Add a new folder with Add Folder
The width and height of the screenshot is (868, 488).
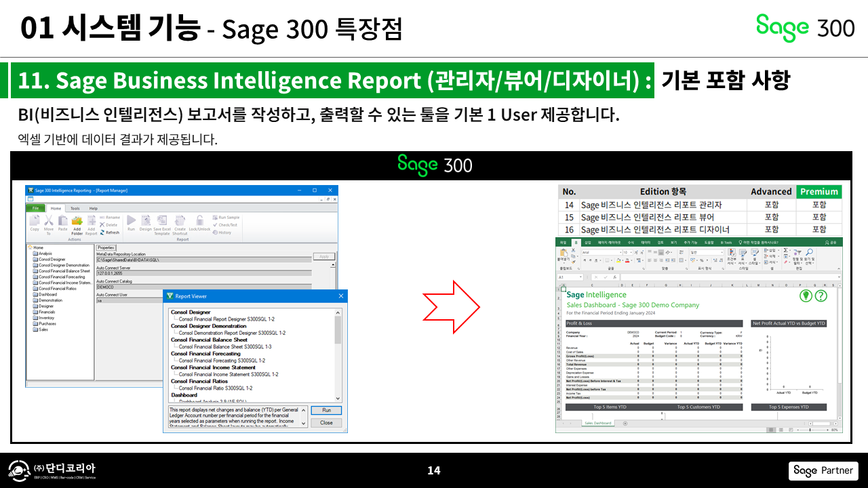point(77,224)
